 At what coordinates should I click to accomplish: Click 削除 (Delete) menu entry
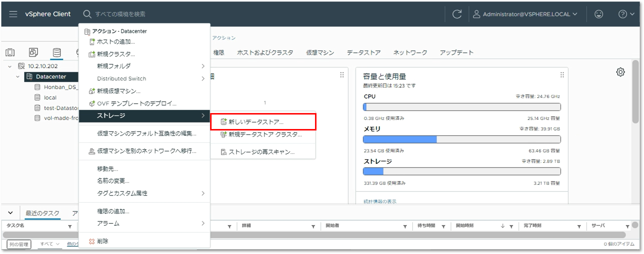[144, 241]
